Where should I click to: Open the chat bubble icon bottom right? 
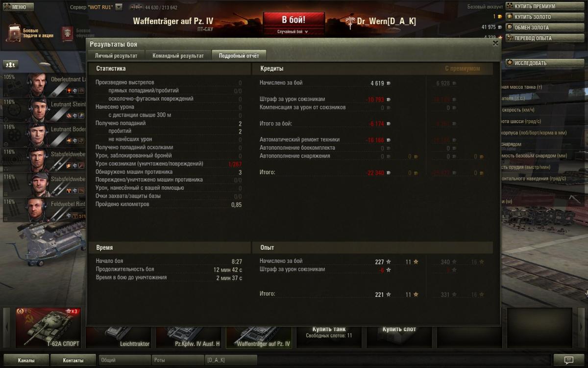(568, 360)
